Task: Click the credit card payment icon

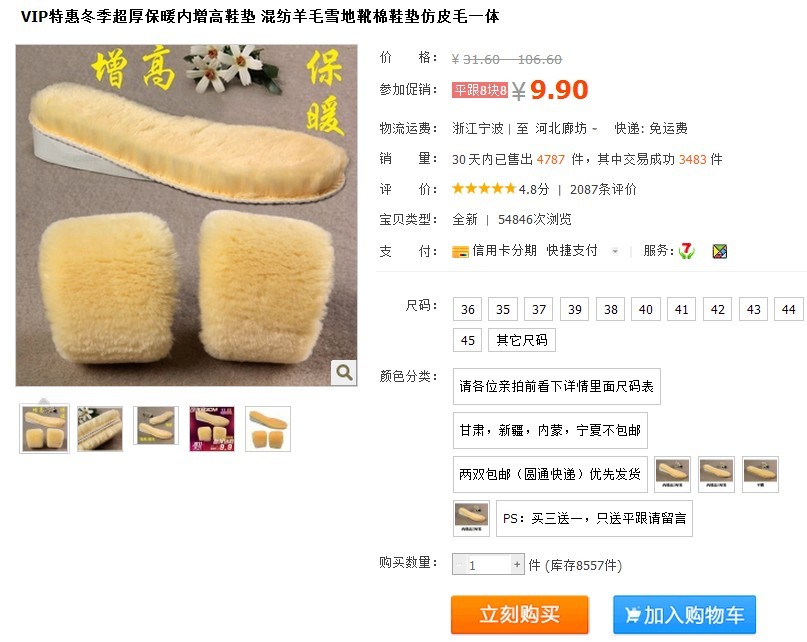Action: (460, 251)
